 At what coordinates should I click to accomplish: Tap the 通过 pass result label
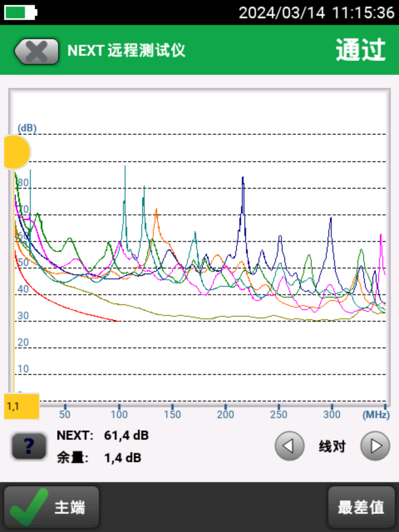[360, 50]
